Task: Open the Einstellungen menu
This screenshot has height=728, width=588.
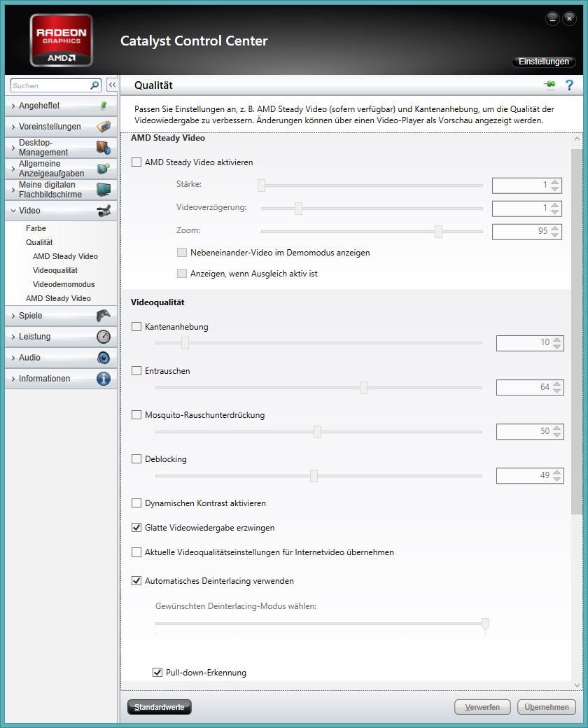Action: click(543, 62)
